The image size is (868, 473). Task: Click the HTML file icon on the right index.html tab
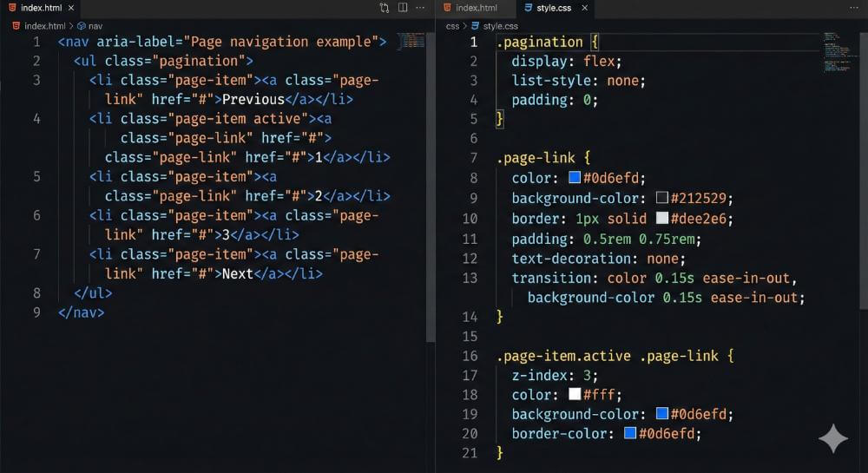tap(447, 8)
